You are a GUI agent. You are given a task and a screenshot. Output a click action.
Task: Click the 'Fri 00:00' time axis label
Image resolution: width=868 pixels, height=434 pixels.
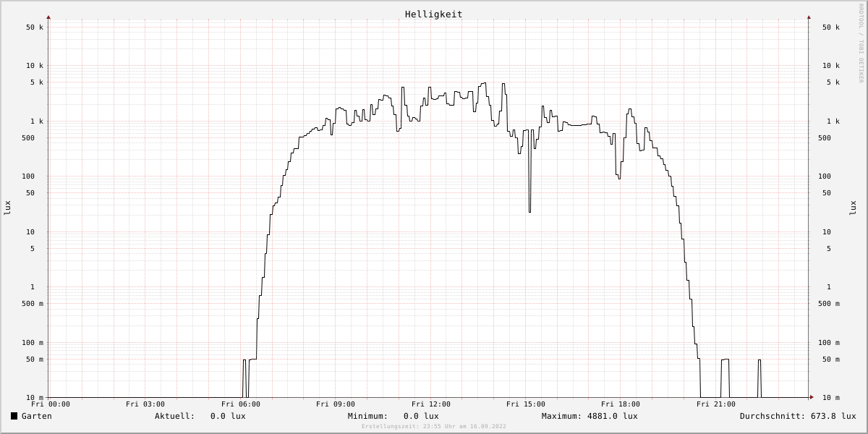pos(51,404)
